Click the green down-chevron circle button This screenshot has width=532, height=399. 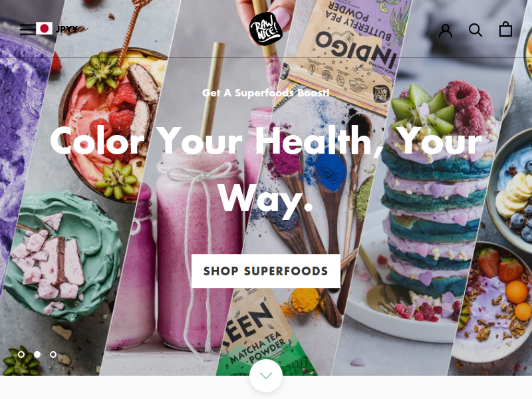pyautogui.click(x=266, y=376)
